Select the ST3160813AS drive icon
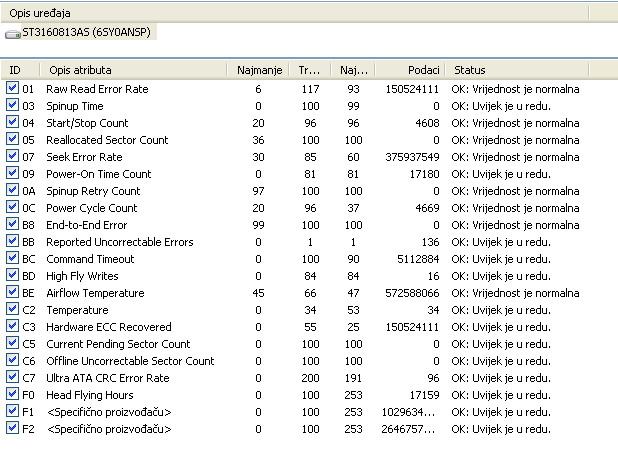The width and height of the screenshot is (618, 454). (x=13, y=33)
